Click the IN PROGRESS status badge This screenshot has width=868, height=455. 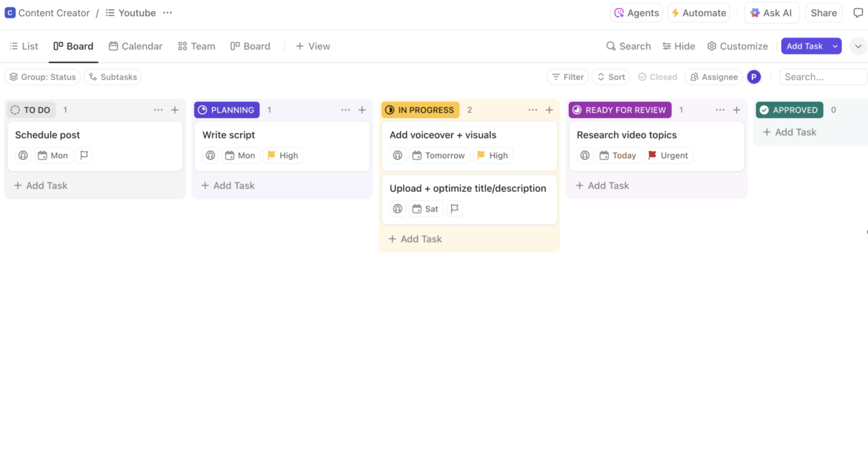(x=420, y=110)
